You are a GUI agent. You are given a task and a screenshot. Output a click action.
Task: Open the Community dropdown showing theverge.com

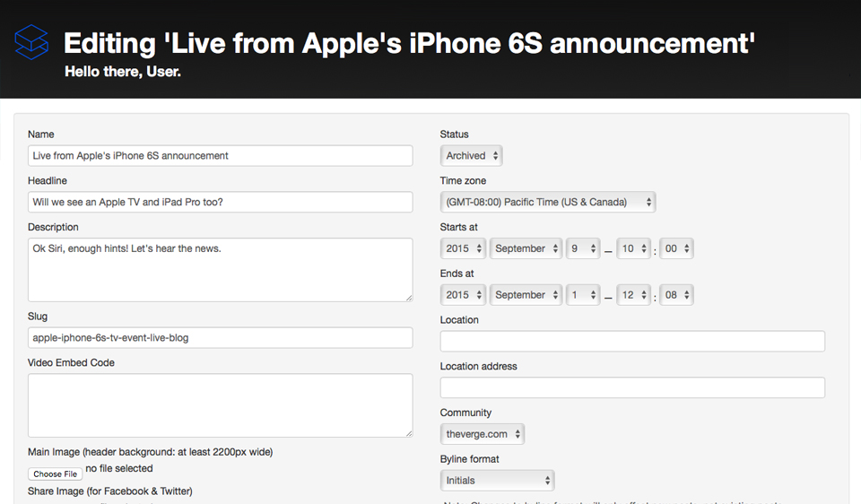point(482,434)
